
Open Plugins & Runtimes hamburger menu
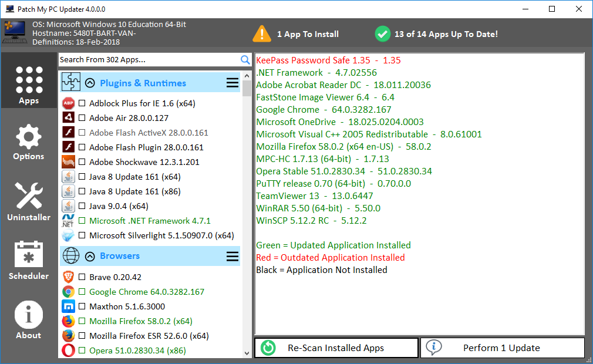[232, 83]
